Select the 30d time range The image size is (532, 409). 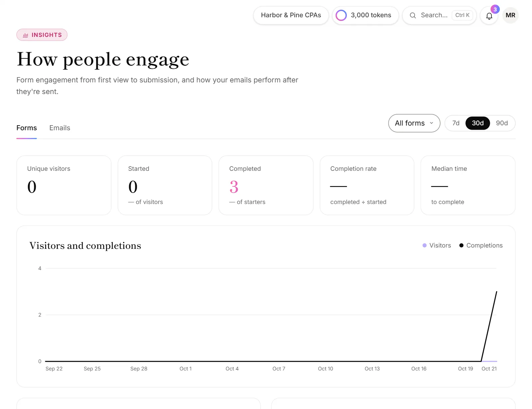click(x=478, y=123)
